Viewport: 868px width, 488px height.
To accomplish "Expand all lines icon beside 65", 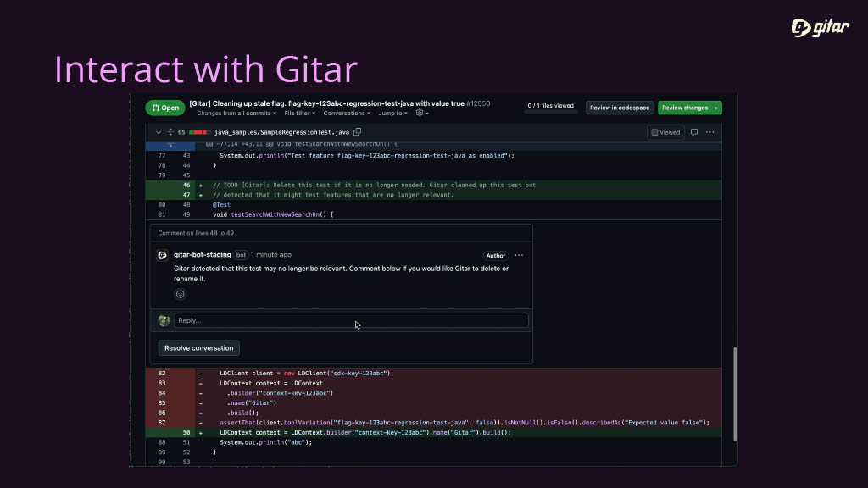I will 170,132.
